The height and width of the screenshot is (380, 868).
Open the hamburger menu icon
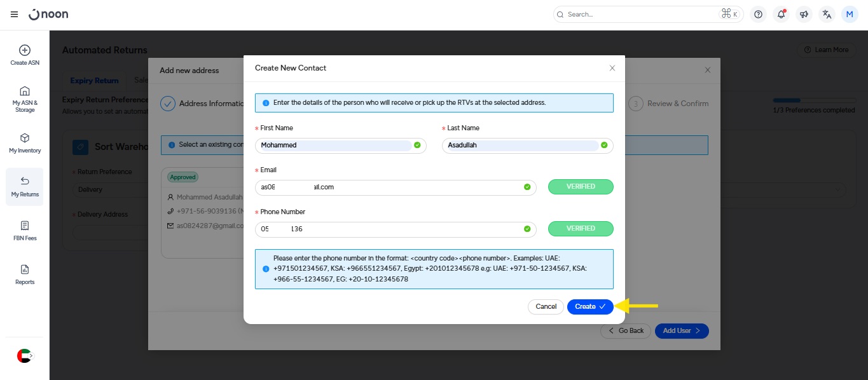[15, 15]
